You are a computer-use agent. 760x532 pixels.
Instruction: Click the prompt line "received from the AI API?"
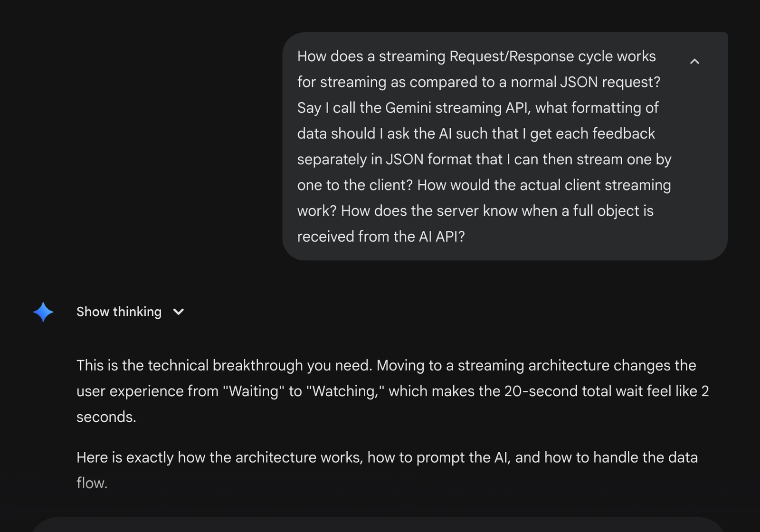click(380, 237)
